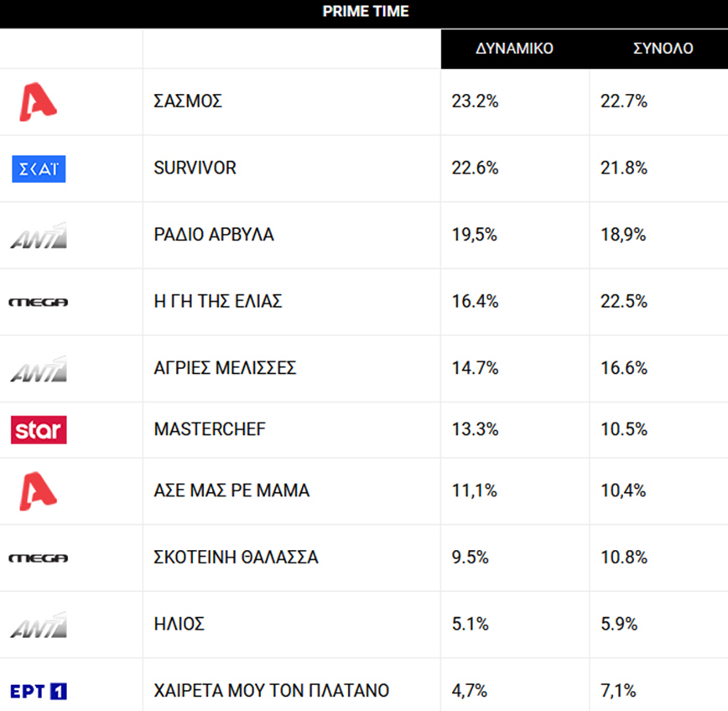
Task: Open the MASTERCHEF show title
Action: click(210, 429)
